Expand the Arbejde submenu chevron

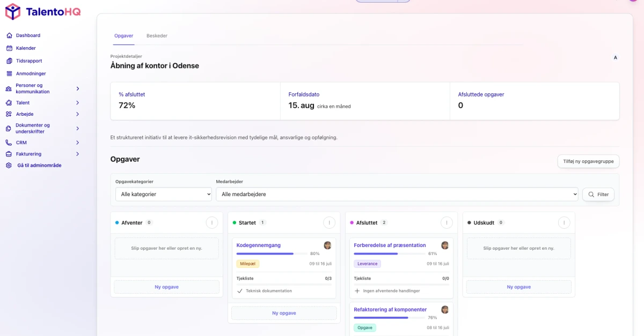tap(78, 114)
